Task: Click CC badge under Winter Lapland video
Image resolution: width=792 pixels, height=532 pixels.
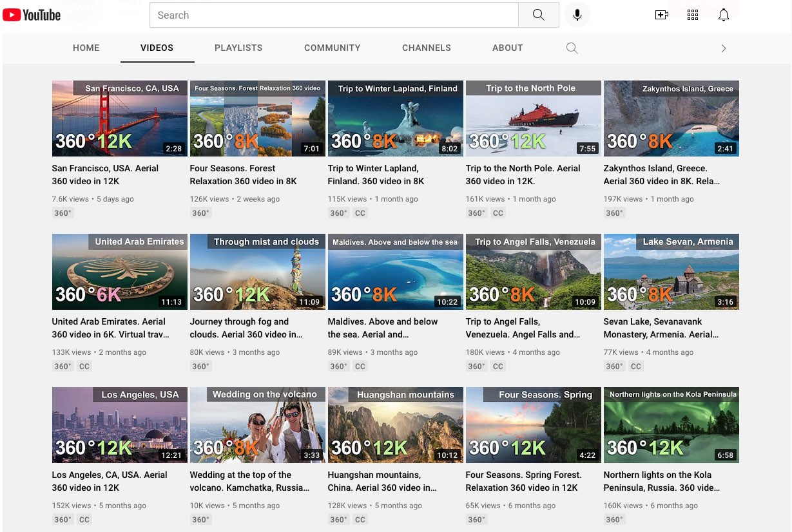Action: click(360, 213)
